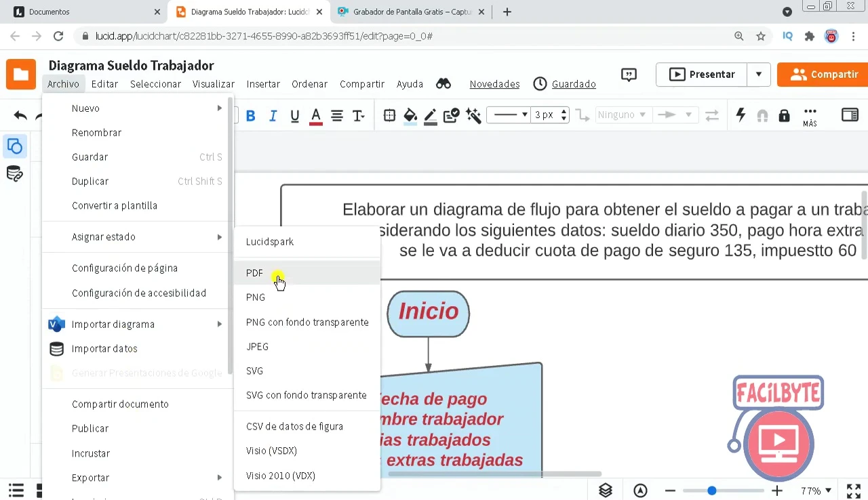868x500 pixels.
Task: Open the Ordenar menu
Action: click(x=309, y=84)
